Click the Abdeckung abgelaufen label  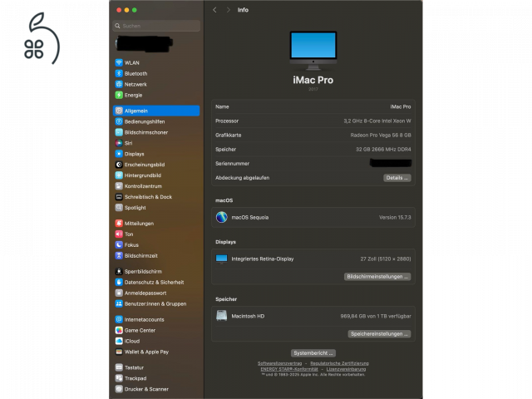click(242, 178)
